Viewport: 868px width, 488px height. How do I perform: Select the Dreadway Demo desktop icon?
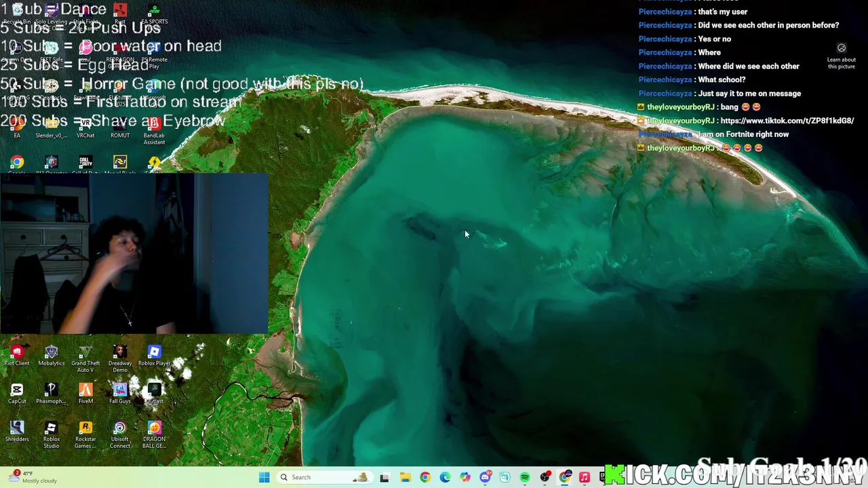point(120,359)
